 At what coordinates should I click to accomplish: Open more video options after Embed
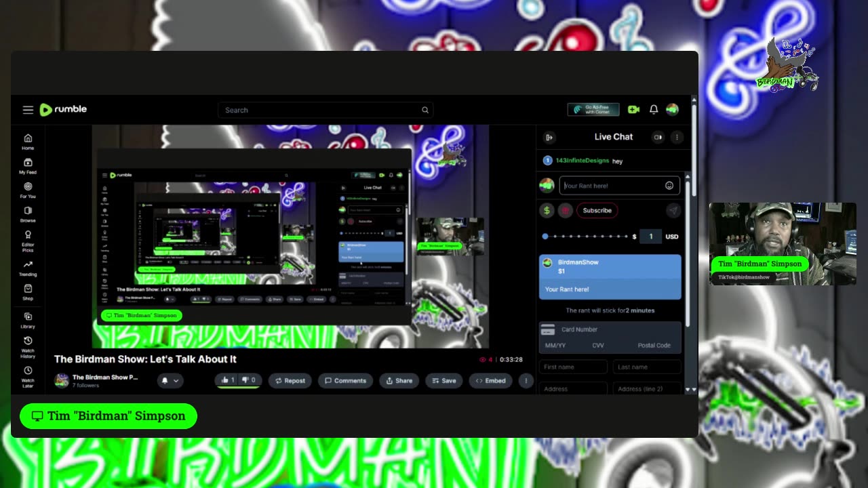526,381
